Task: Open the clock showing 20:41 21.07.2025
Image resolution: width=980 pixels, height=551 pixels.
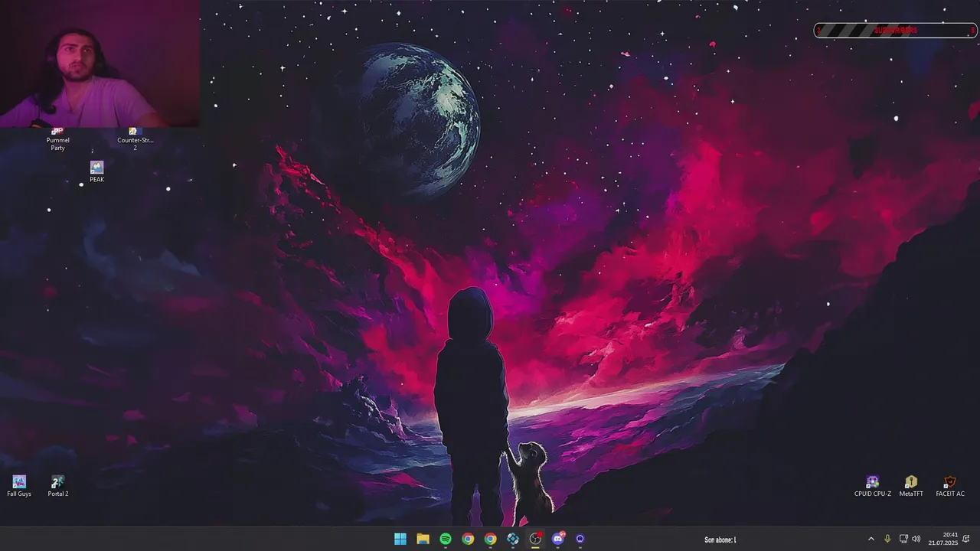Action: tap(943, 539)
